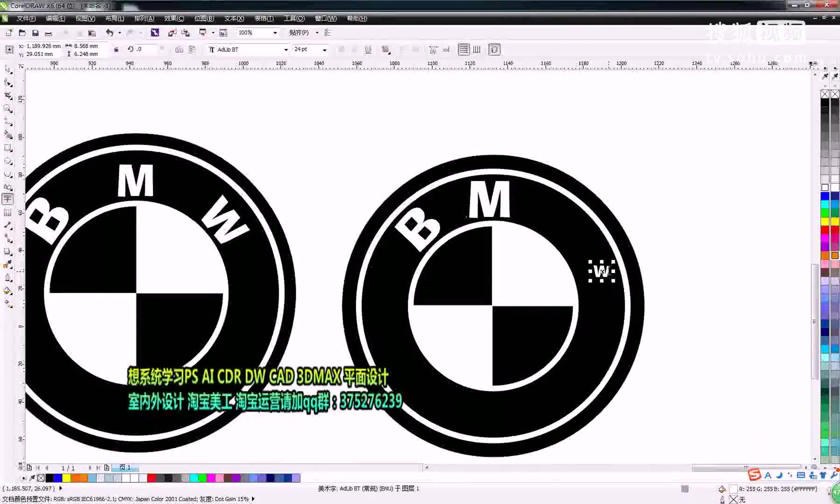Image resolution: width=840 pixels, height=504 pixels.
Task: Click the search content icon
Action: (x=155, y=33)
